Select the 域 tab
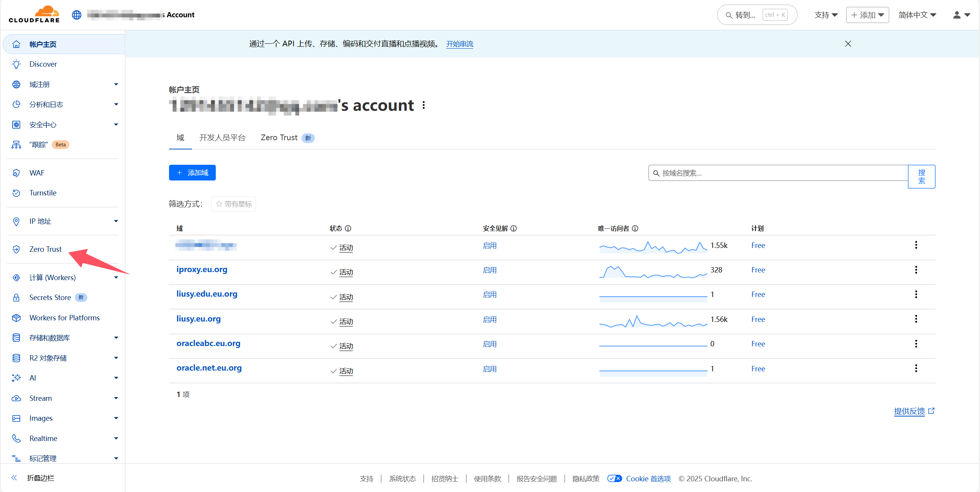The height and width of the screenshot is (492, 980). click(180, 138)
